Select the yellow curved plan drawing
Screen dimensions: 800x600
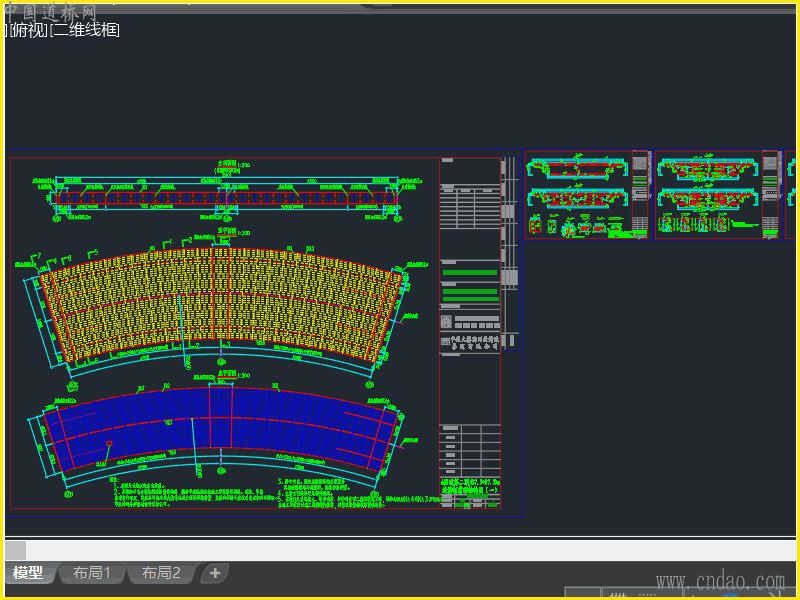coord(220,305)
